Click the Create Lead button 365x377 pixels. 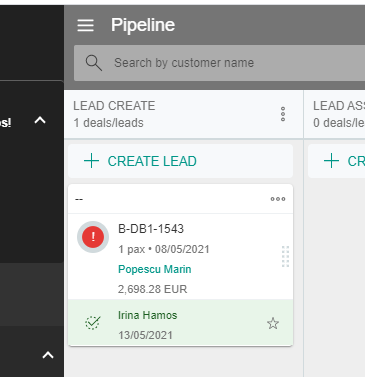point(180,161)
